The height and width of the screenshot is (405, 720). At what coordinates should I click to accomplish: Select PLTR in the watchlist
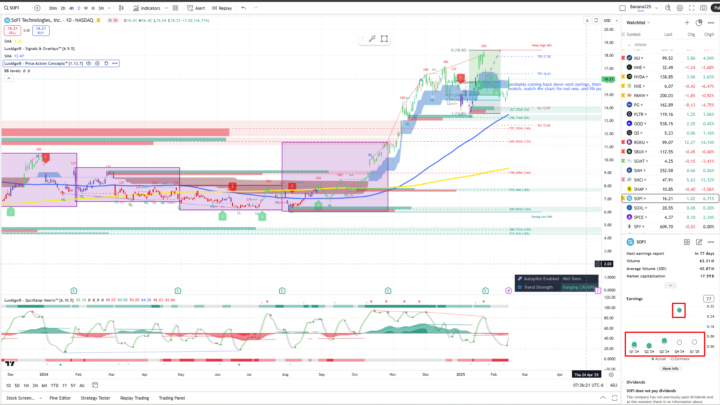click(670, 114)
